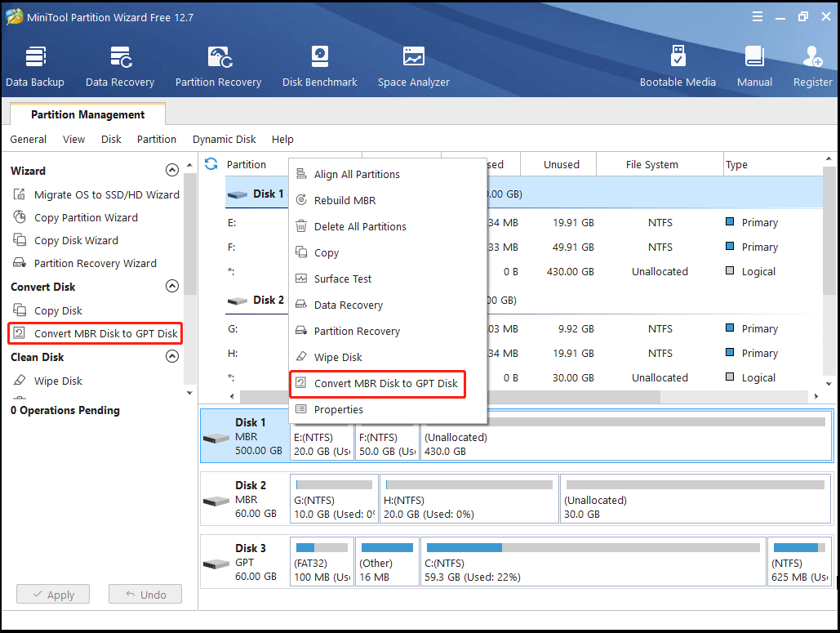The image size is (840, 633).
Task: Choose Align All Partitions in context menu
Action: 387,174
